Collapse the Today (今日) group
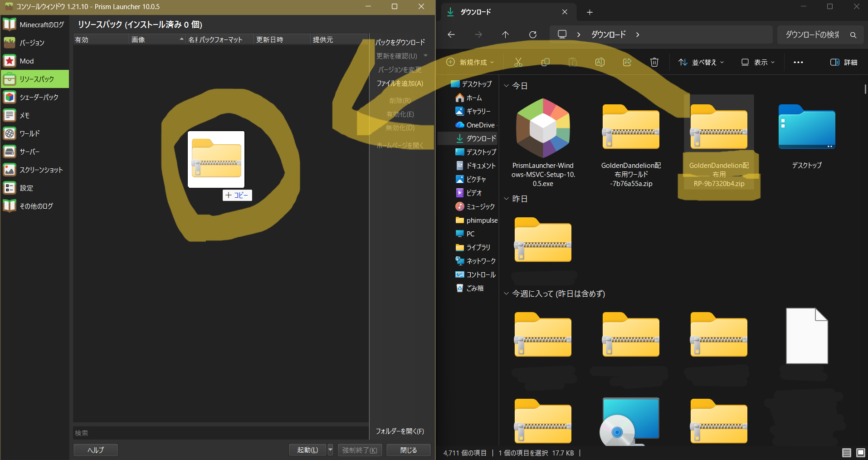 point(507,86)
